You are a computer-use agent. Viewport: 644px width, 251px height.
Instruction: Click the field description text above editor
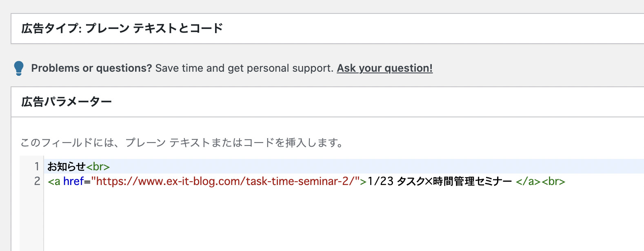[182, 143]
